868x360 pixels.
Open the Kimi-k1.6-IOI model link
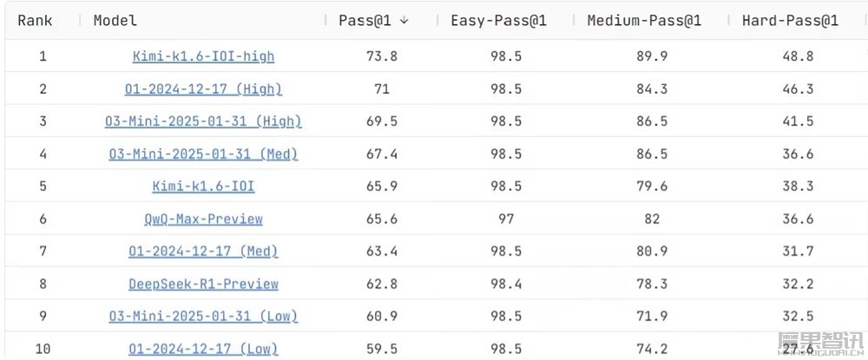click(x=203, y=187)
